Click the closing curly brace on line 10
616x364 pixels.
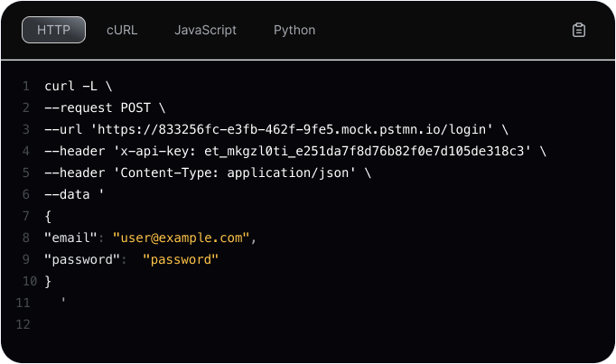[48, 282]
